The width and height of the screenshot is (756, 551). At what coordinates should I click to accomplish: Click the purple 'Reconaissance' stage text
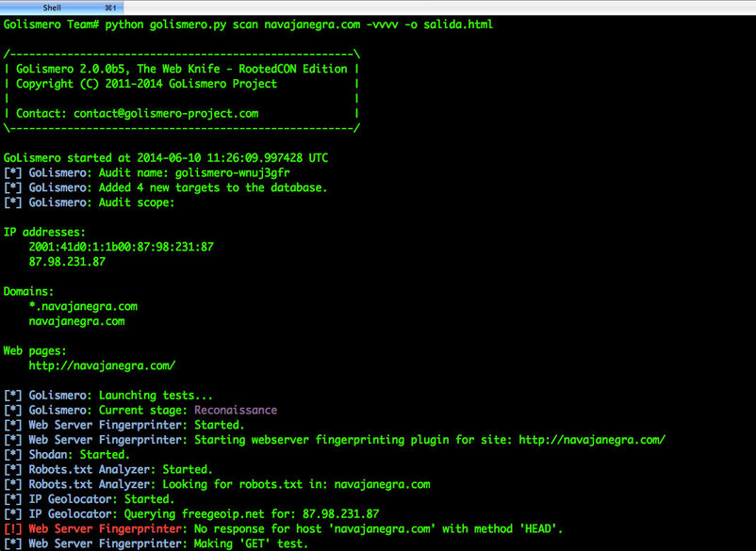click(x=236, y=411)
